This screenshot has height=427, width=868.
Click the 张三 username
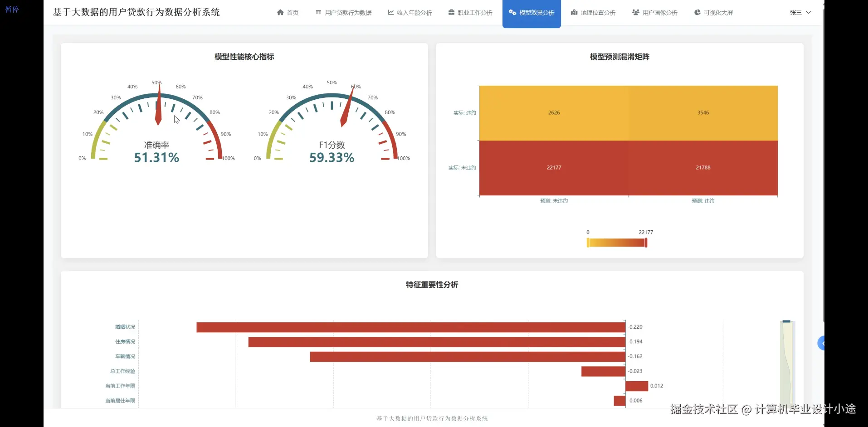(795, 13)
